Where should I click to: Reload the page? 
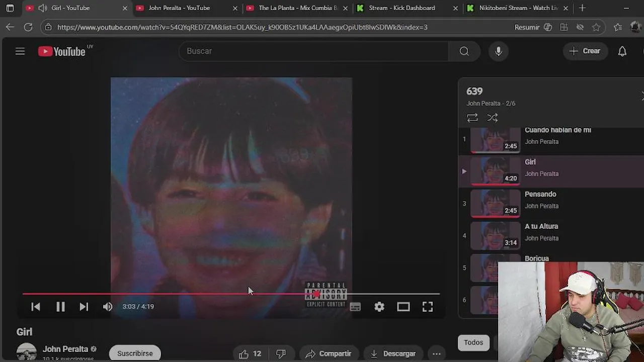click(28, 27)
